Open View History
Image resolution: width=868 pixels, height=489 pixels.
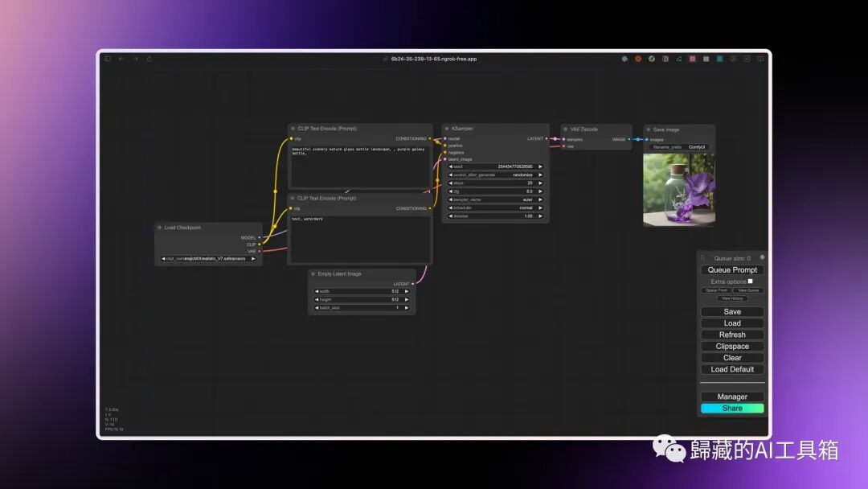click(x=732, y=298)
